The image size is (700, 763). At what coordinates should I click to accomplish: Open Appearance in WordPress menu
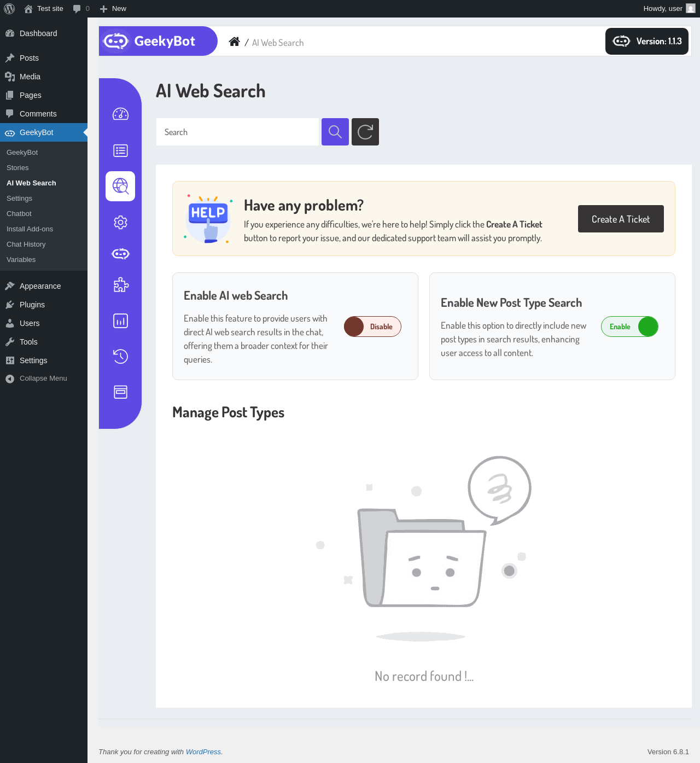(44, 286)
